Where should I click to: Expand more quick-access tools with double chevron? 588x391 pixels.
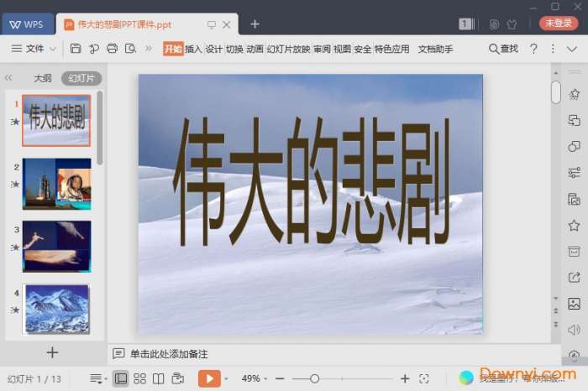[149, 49]
